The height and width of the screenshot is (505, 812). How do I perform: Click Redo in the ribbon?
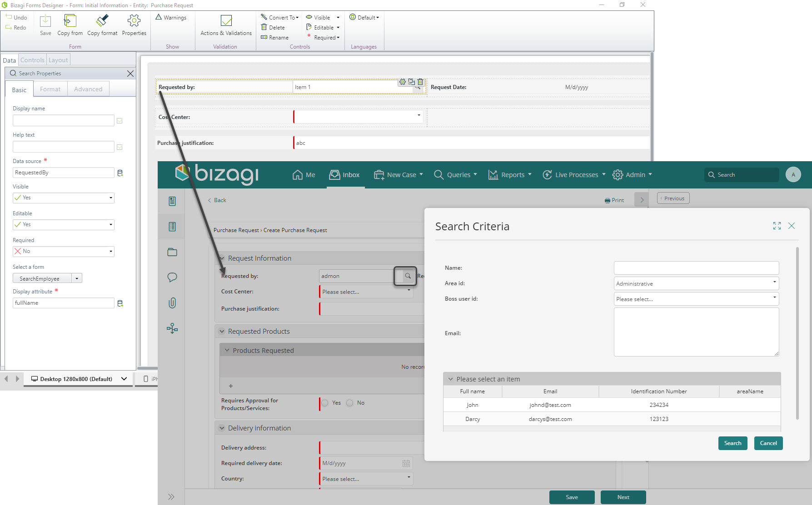16,27
